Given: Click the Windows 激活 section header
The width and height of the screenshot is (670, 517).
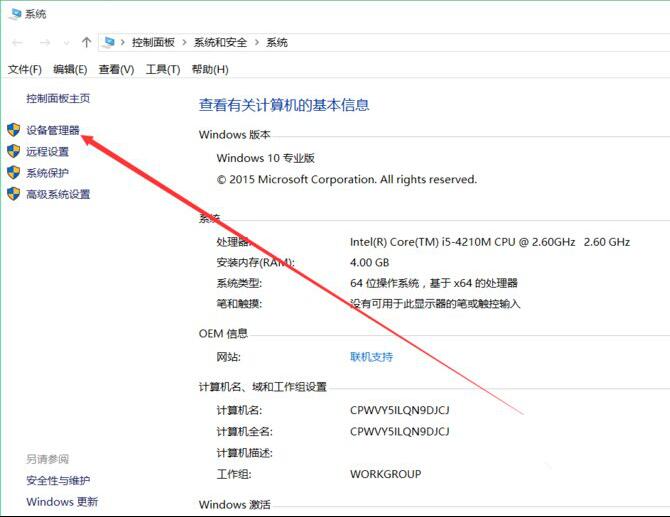Looking at the screenshot, I should tap(235, 505).
